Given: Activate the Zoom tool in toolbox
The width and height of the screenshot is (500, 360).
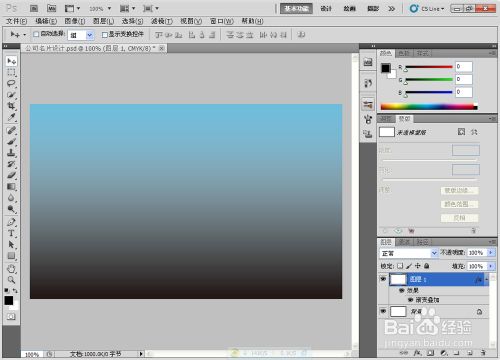Looking at the screenshot, I should tap(11, 280).
